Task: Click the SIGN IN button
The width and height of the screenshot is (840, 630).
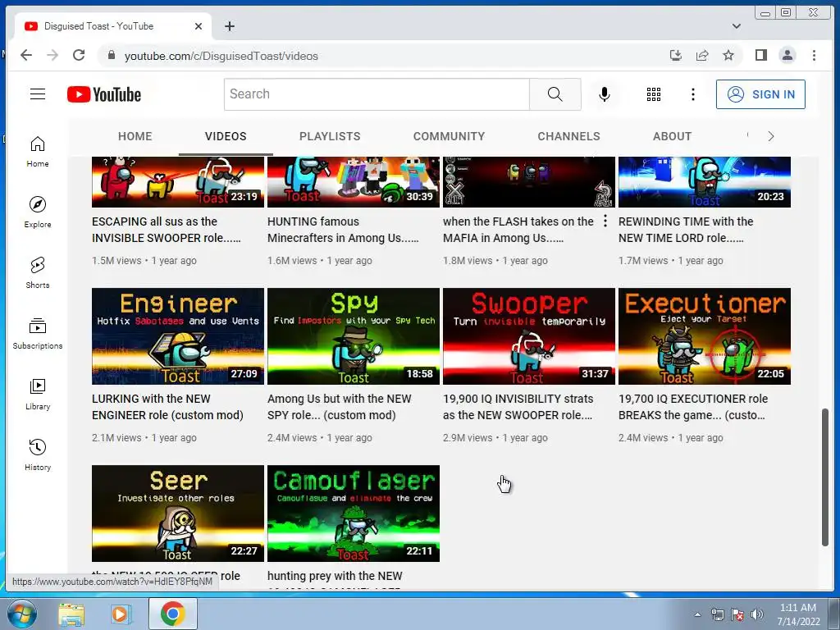Action: click(x=760, y=94)
